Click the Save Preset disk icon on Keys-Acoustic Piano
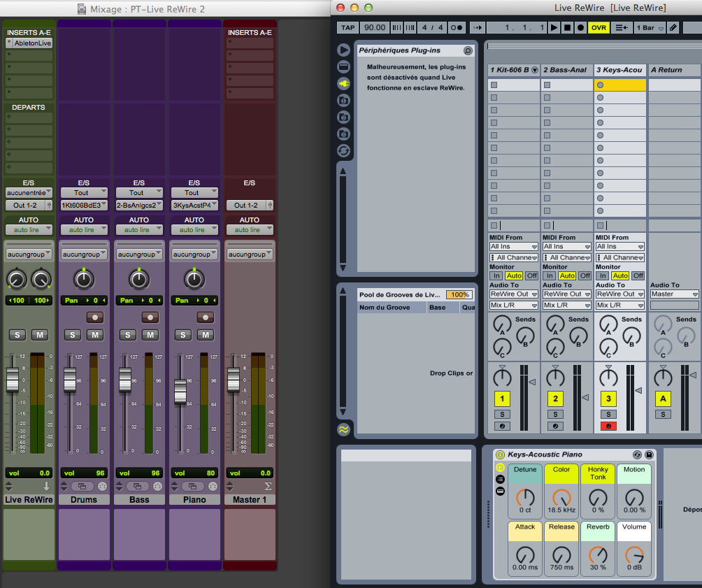 click(x=649, y=454)
